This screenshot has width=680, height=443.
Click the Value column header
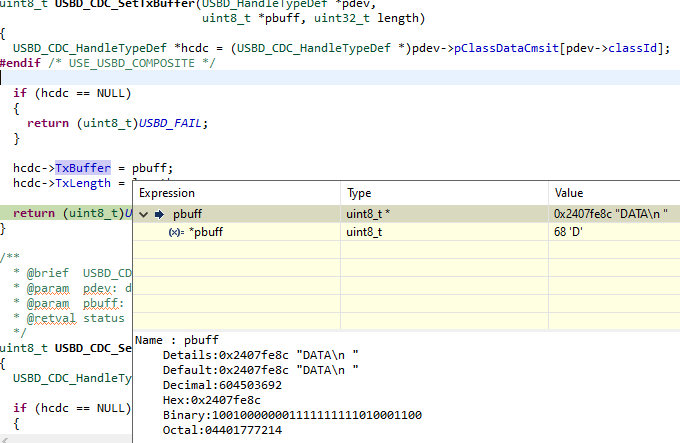point(568,193)
